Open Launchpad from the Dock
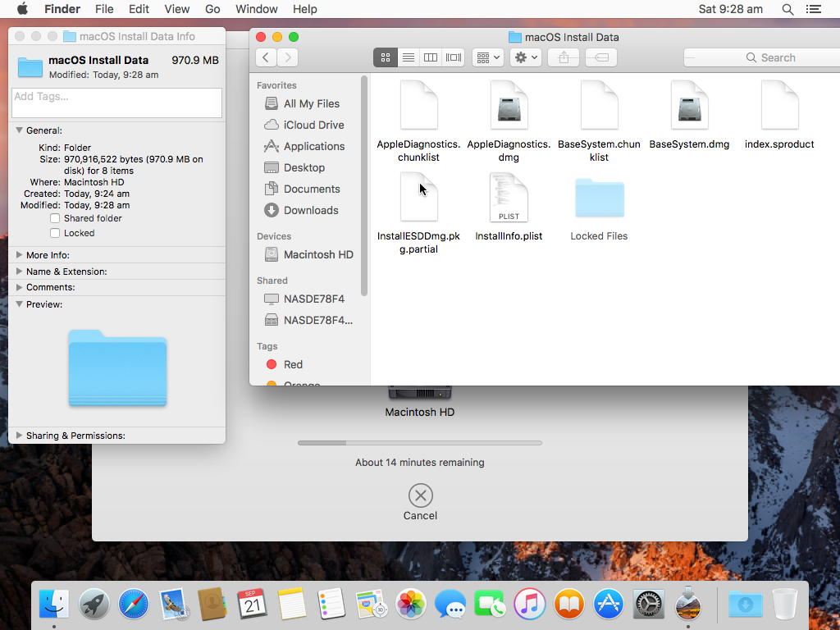This screenshot has height=630, width=840. (x=94, y=604)
